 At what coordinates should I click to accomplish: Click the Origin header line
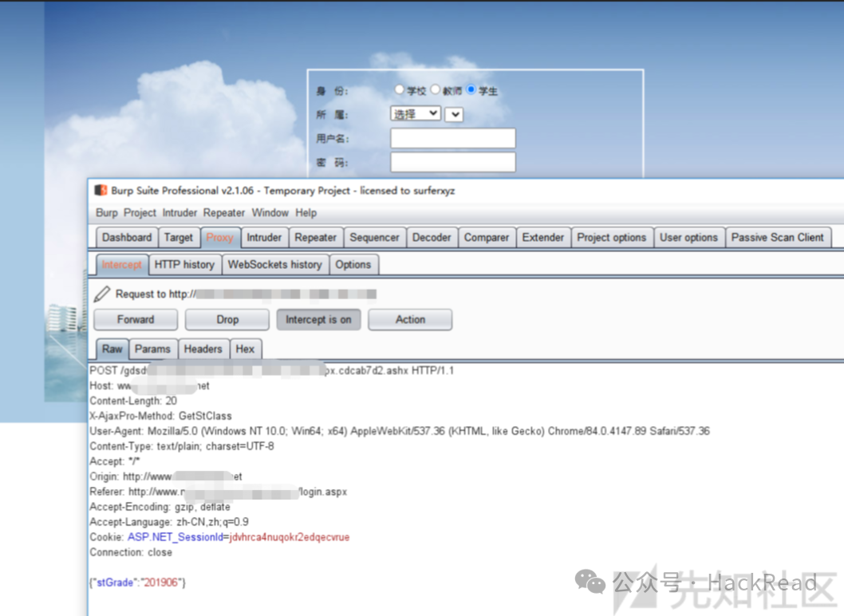click(x=166, y=476)
